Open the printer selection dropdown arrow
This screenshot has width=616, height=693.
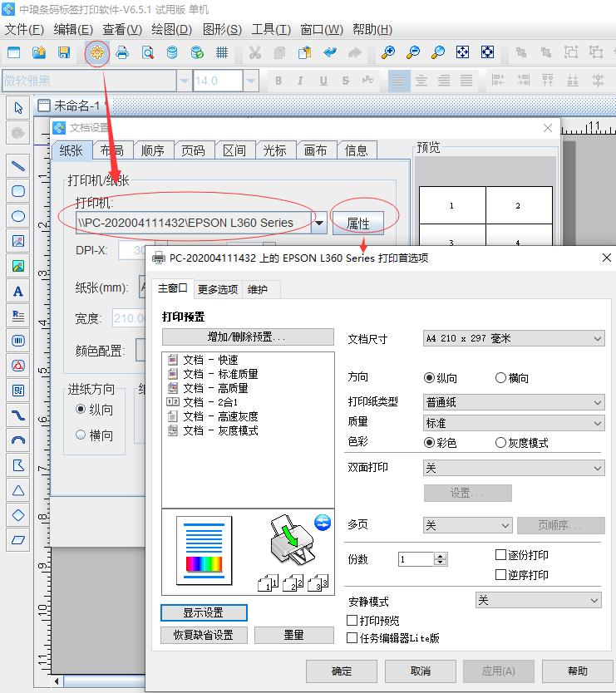pos(318,223)
